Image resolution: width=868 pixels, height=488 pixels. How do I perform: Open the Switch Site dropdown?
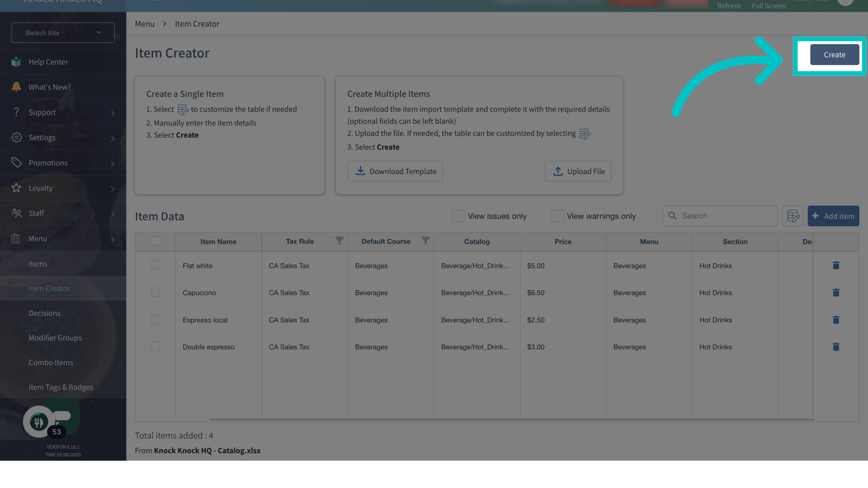coord(63,33)
